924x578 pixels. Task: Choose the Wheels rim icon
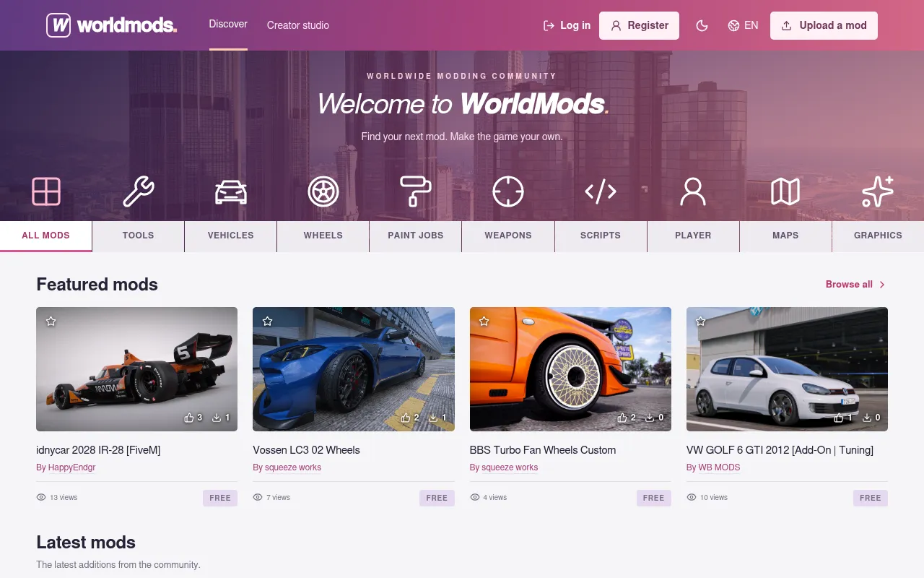pos(323,191)
